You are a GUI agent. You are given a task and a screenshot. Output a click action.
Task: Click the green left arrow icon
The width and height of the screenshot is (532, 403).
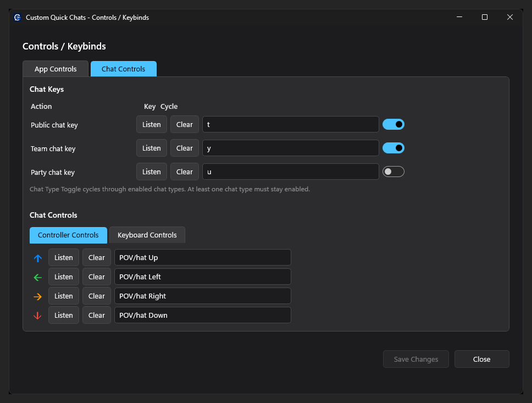pyautogui.click(x=38, y=278)
